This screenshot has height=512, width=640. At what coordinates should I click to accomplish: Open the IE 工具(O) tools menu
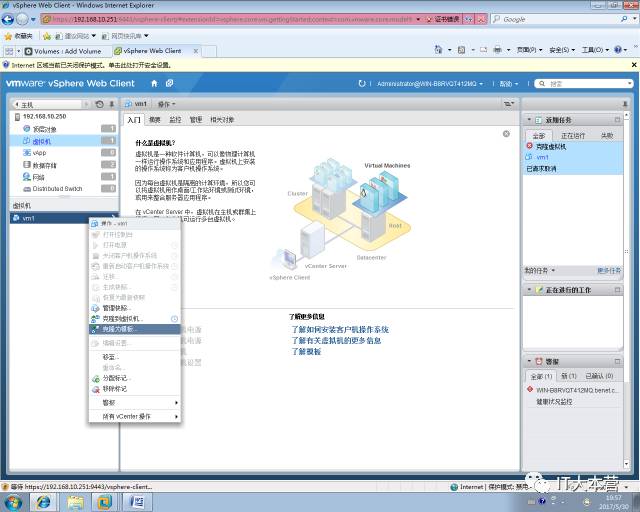596,50
